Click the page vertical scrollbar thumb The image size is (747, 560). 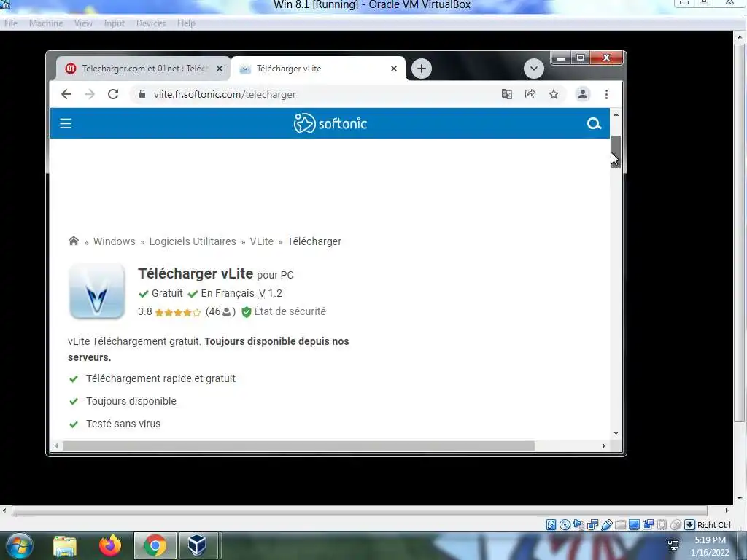(x=616, y=152)
